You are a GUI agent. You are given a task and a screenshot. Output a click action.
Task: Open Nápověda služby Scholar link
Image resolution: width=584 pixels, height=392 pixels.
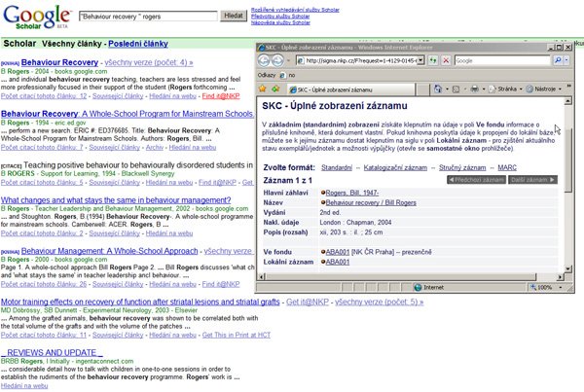pos(280,22)
